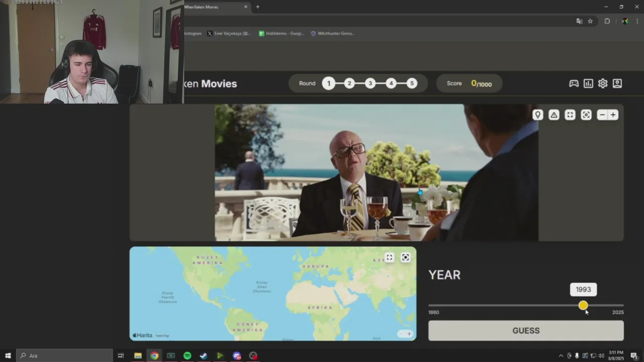
Task: Open the notification center icon
Action: click(634, 355)
